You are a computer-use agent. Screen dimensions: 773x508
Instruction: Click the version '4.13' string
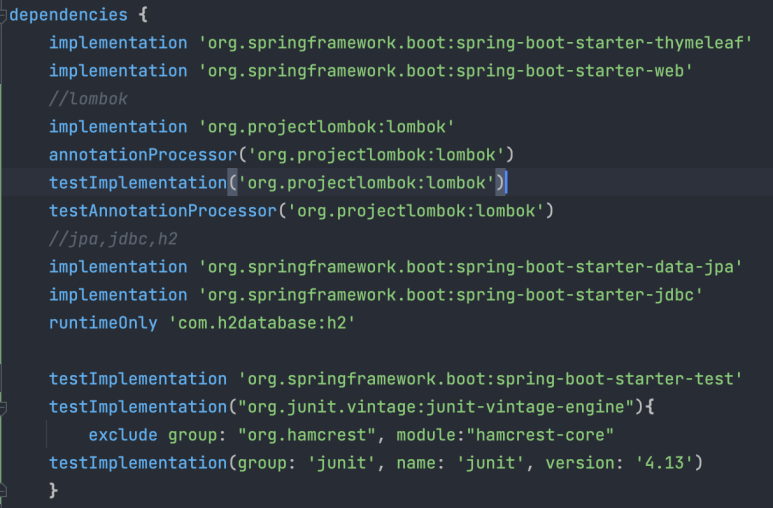664,463
